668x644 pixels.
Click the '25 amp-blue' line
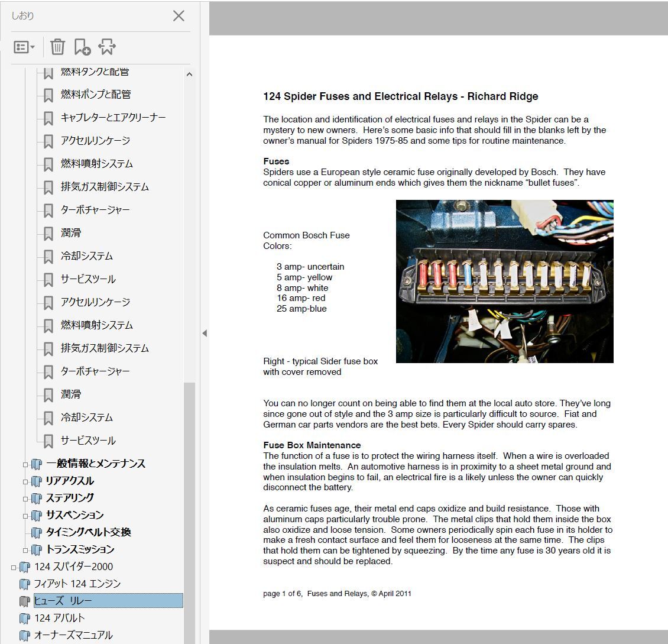click(301, 309)
